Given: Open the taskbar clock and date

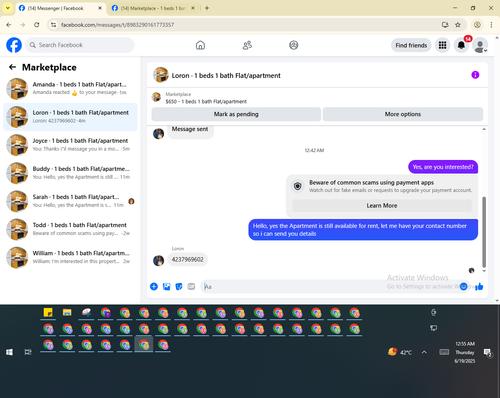Looking at the screenshot, I should click(465, 352).
